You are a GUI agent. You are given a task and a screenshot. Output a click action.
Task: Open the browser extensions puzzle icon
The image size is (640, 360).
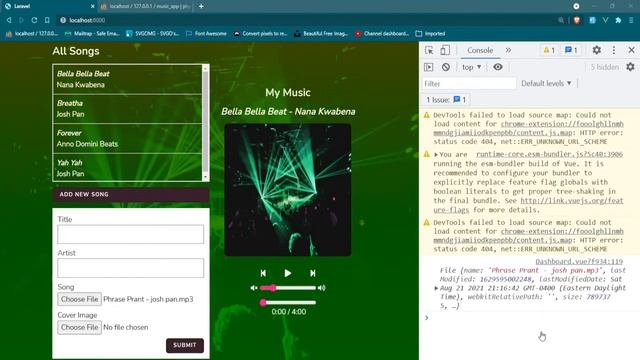pos(618,20)
